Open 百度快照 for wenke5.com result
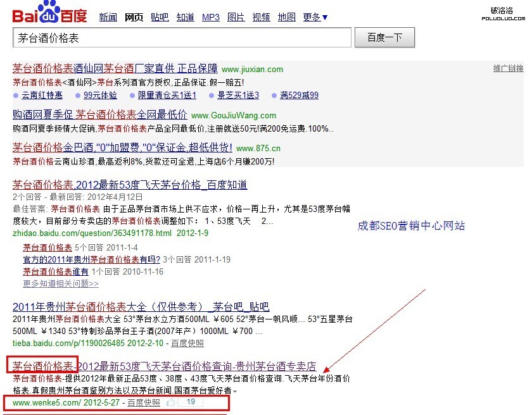The width and height of the screenshot is (532, 415). (144, 402)
